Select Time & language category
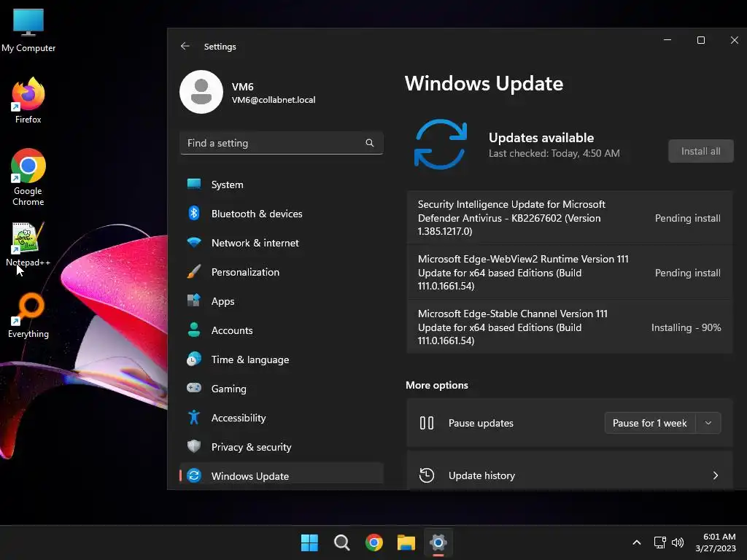The image size is (747, 560). pos(282,359)
